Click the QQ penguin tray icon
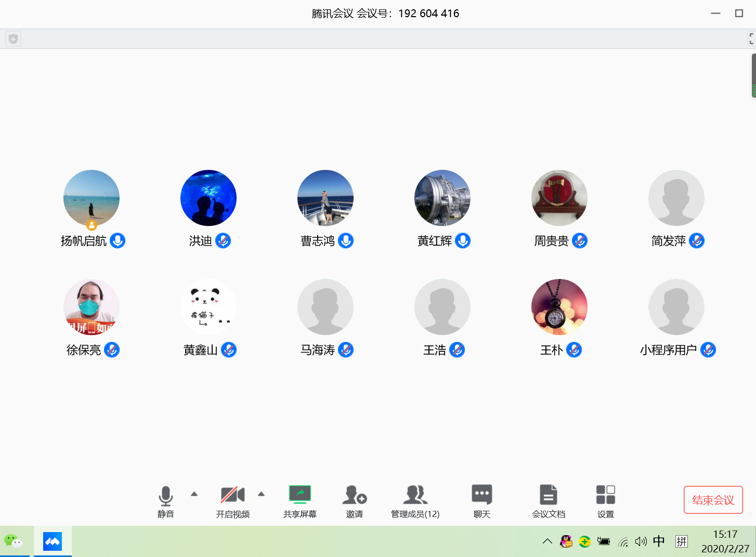The height and width of the screenshot is (557, 756). coord(566,541)
